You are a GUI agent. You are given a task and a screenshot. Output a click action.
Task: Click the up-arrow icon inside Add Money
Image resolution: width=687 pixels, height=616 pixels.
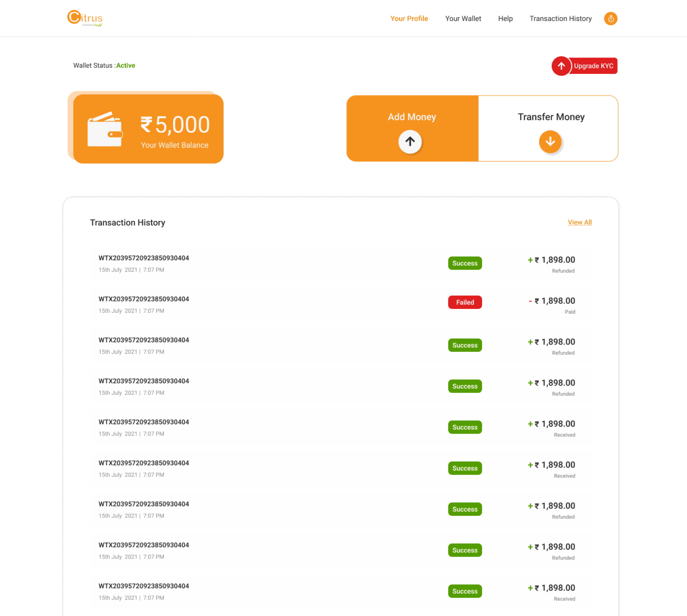coord(411,142)
